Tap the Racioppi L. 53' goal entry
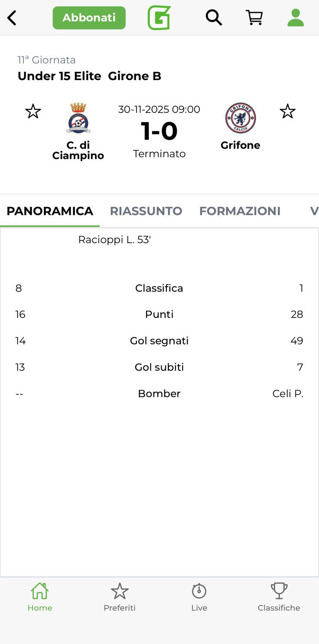Viewport: 319px width, 644px height. coord(114,239)
